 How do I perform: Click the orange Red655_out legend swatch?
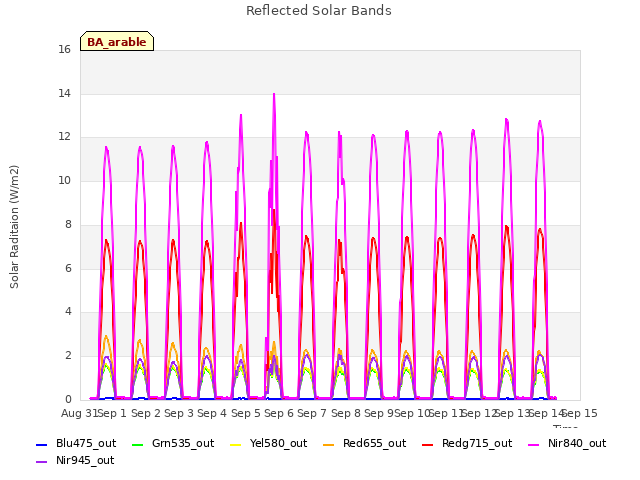tap(329, 444)
